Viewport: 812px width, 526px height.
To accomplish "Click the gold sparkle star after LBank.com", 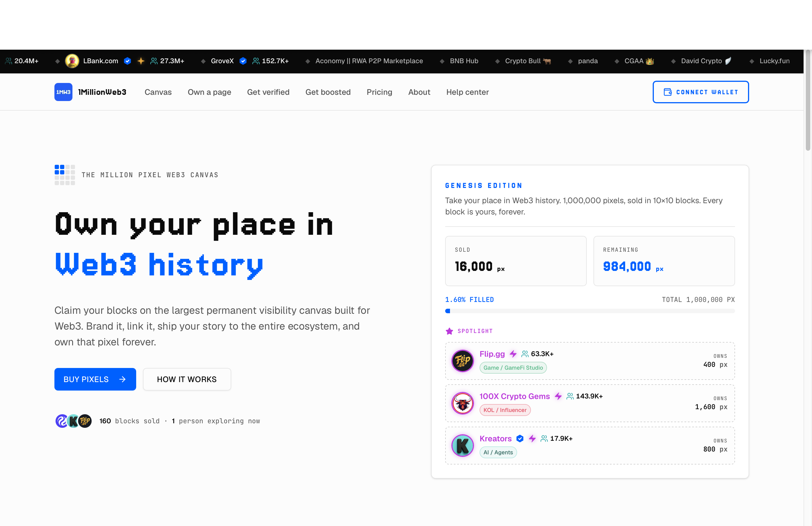I will pyautogui.click(x=141, y=61).
